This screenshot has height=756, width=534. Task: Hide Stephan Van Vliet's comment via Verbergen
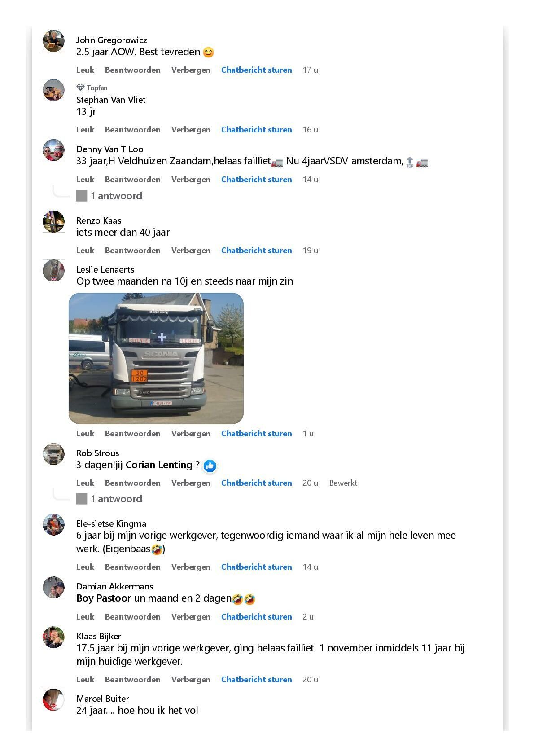(191, 130)
